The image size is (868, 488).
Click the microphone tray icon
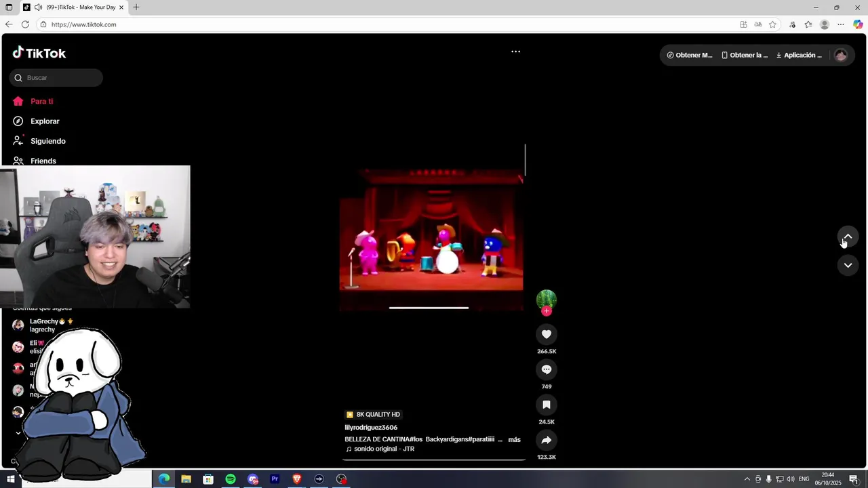pos(768,479)
